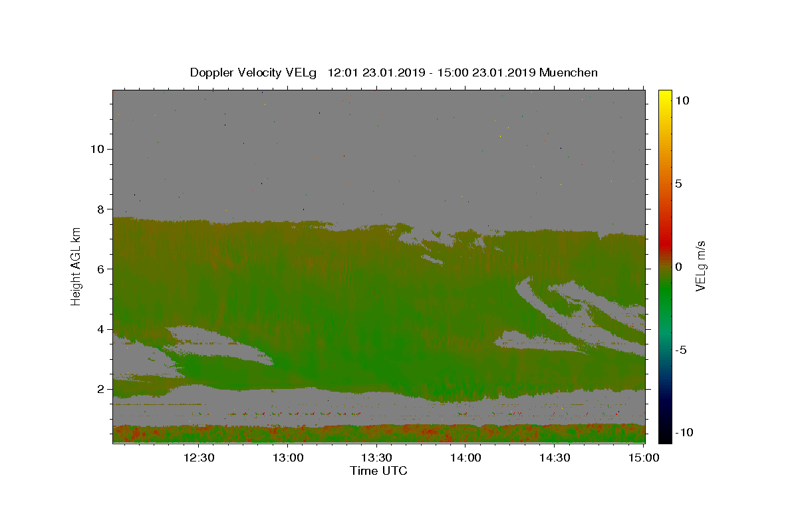Click the 13:30 time tick label
This screenshot has height=532, width=798.
pos(377,458)
